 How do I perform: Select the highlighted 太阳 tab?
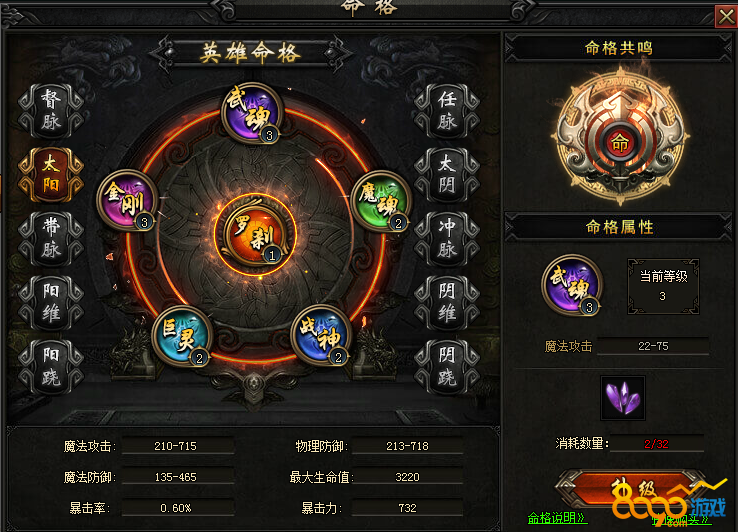[x=51, y=175]
